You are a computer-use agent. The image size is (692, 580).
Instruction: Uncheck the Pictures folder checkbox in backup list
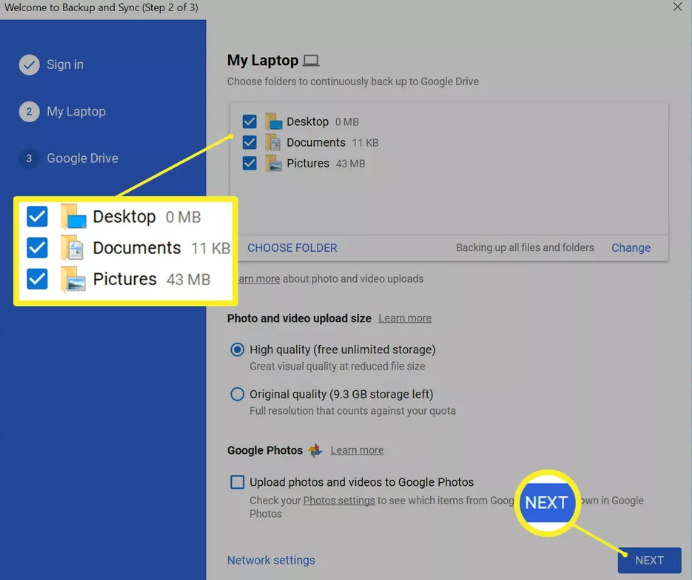[x=250, y=163]
